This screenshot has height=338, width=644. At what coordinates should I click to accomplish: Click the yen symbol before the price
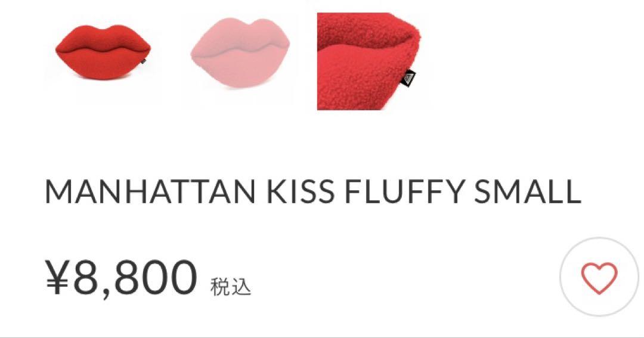click(57, 278)
